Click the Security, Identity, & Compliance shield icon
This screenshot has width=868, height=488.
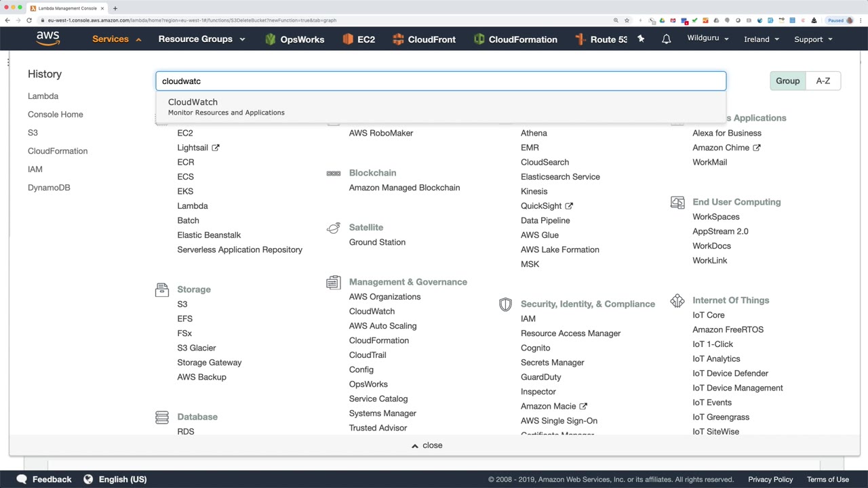505,304
